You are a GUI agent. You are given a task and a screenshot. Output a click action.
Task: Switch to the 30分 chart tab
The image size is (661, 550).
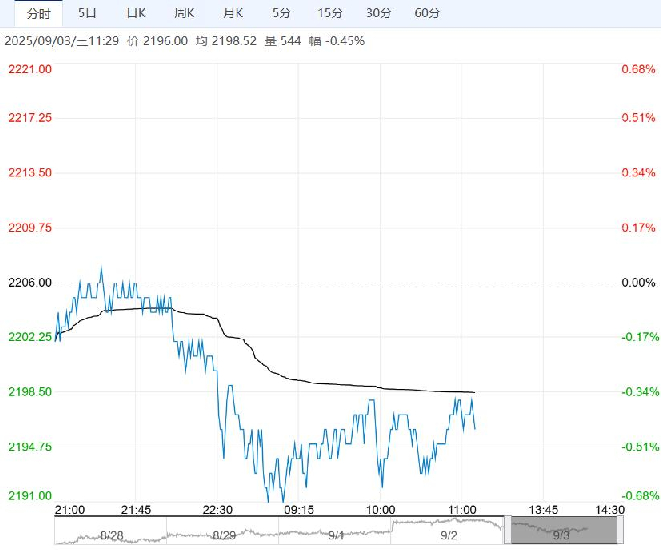click(378, 13)
